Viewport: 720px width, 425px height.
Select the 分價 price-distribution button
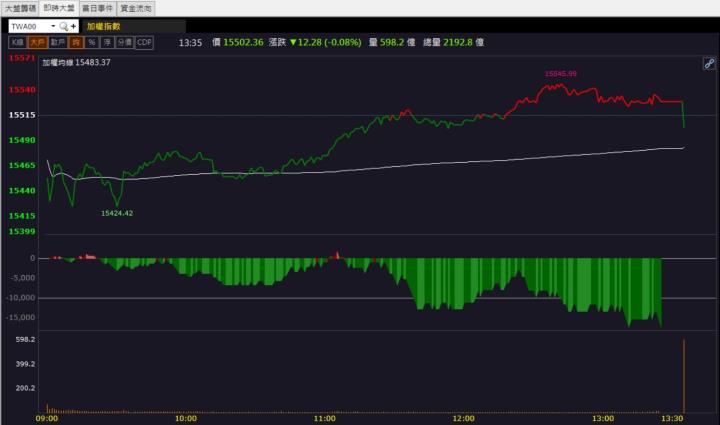(124, 43)
